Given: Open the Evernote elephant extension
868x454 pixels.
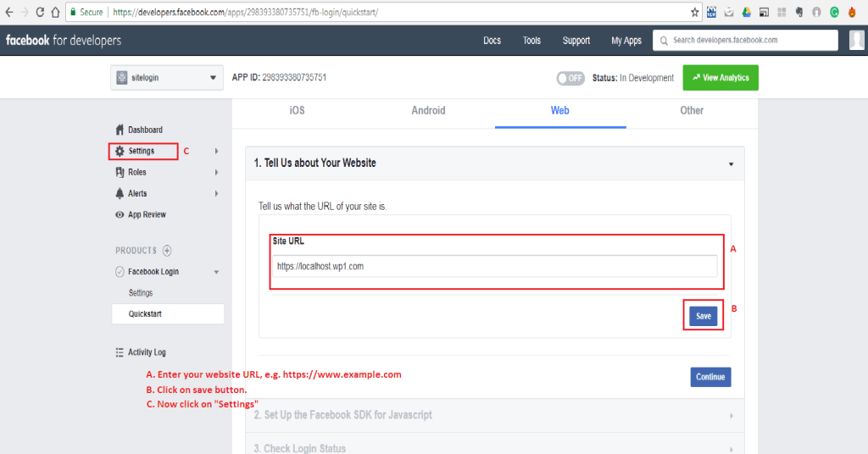Looking at the screenshot, I should coord(798,12).
